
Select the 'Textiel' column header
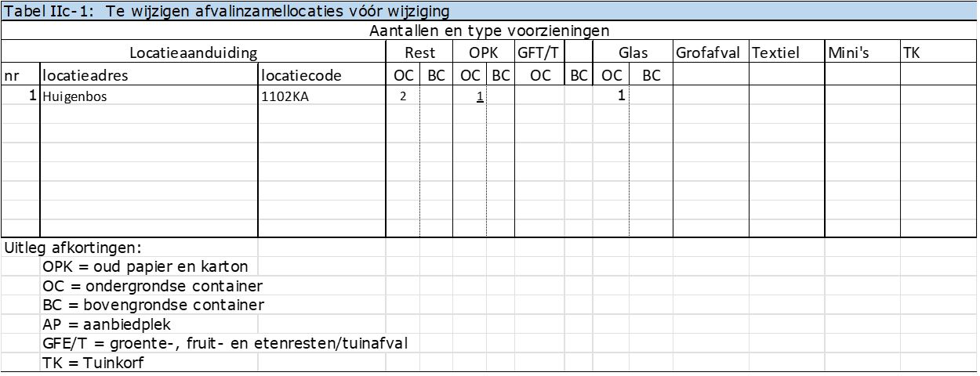(x=775, y=53)
